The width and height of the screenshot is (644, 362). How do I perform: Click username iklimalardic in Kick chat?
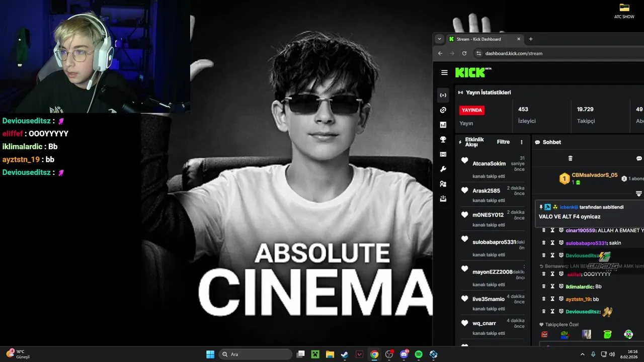tap(580, 287)
